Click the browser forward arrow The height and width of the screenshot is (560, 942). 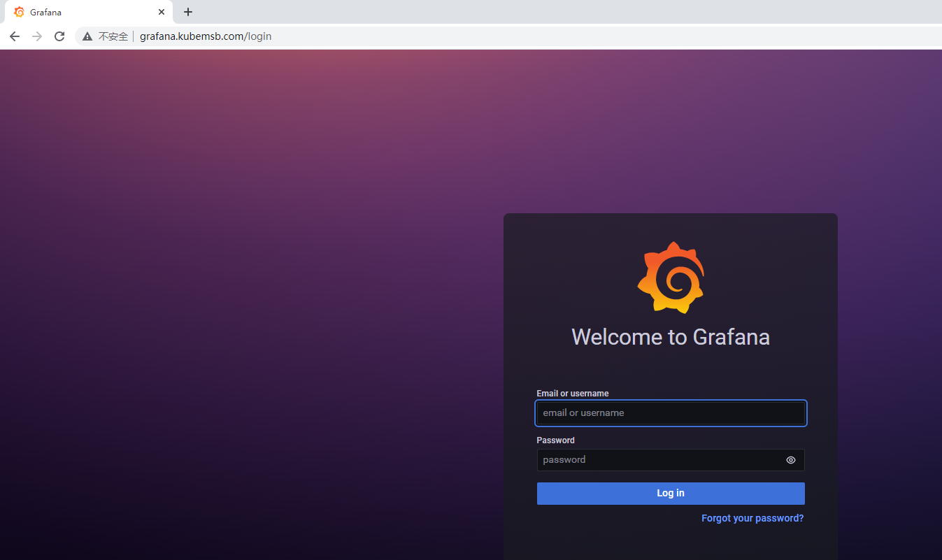pyautogui.click(x=37, y=36)
